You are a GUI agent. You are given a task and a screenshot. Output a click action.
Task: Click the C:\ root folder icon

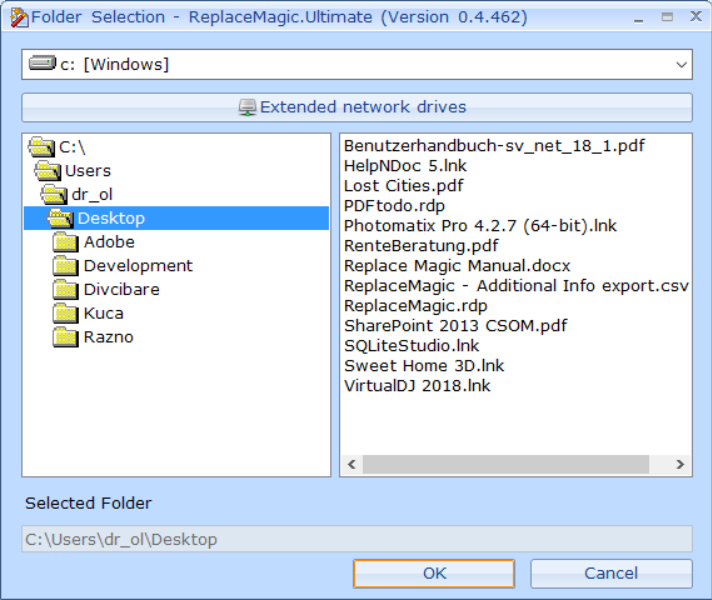click(x=42, y=147)
